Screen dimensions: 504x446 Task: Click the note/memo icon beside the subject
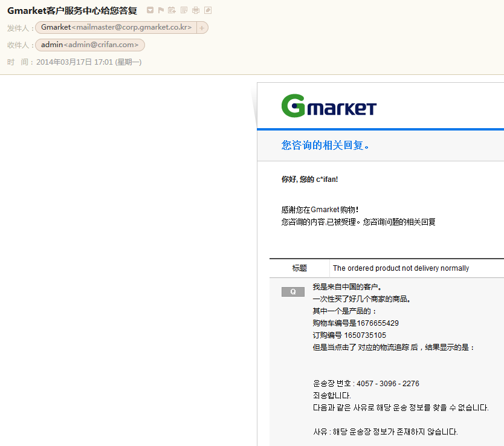tap(184, 10)
